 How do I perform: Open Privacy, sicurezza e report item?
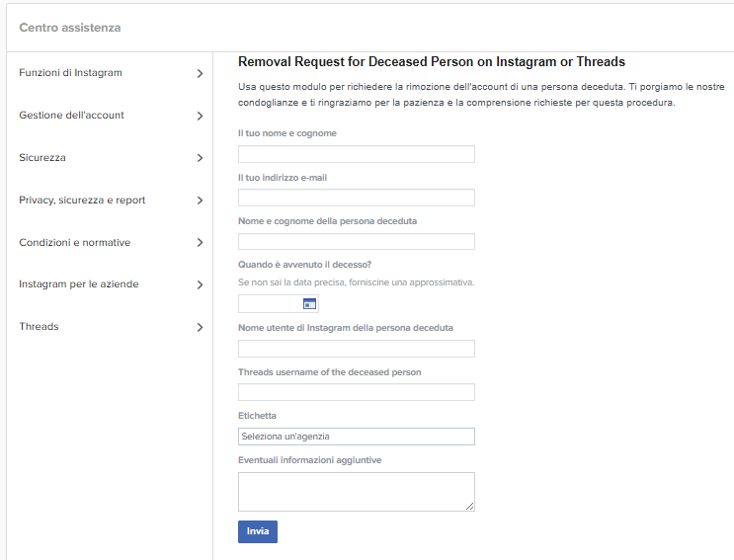click(82, 200)
